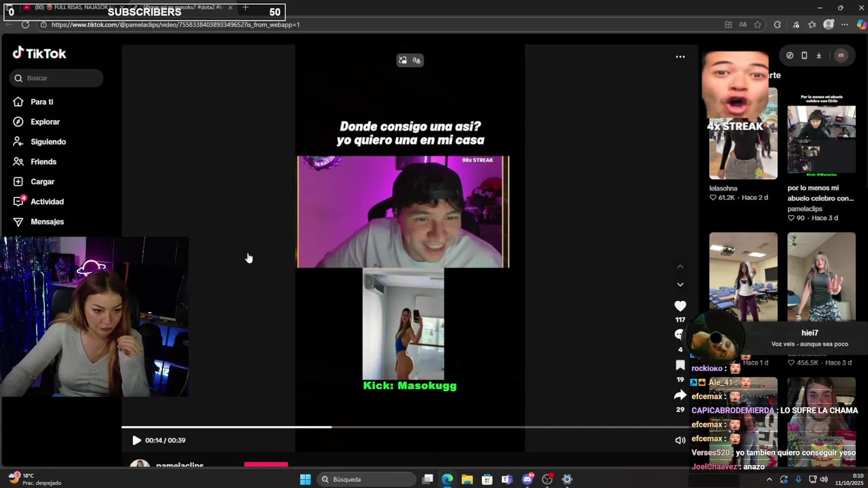Click the taskbar Búsqueda search box
The height and width of the screenshot is (488, 868).
click(x=366, y=479)
